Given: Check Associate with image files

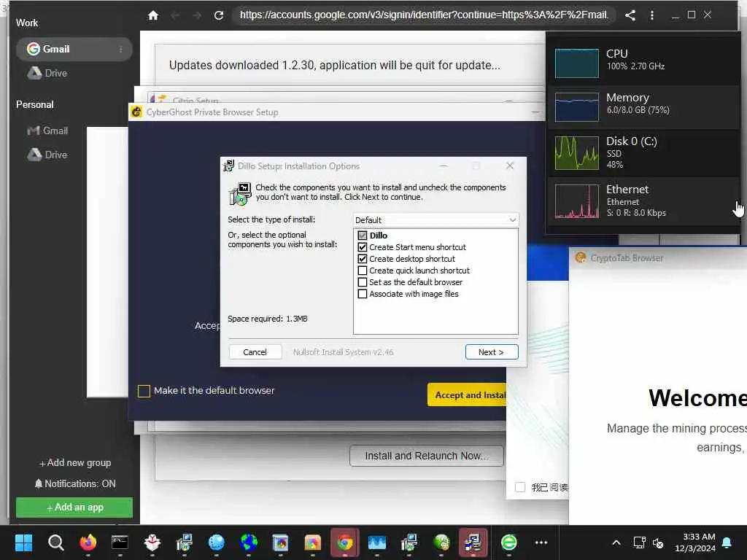Looking at the screenshot, I should coord(363,294).
